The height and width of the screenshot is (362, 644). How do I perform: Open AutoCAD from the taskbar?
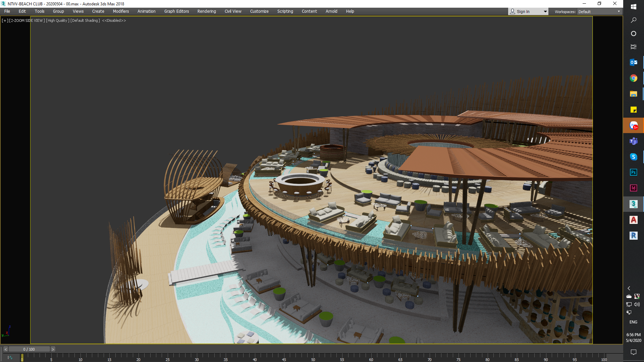pos(633,220)
